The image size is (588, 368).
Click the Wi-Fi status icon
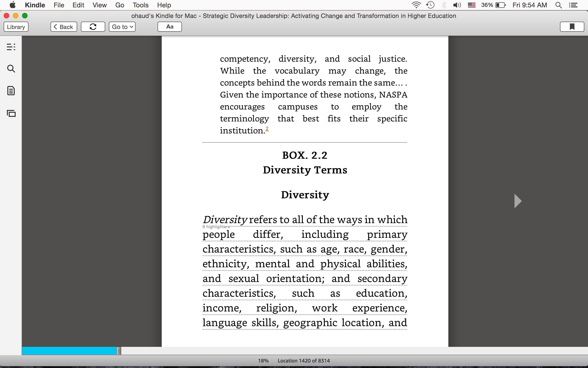coord(416,5)
